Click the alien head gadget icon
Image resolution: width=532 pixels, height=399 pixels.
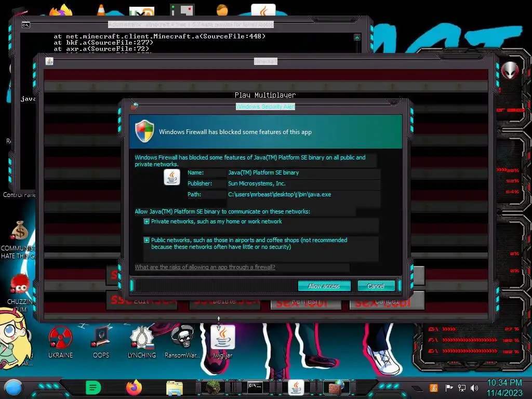510,70
